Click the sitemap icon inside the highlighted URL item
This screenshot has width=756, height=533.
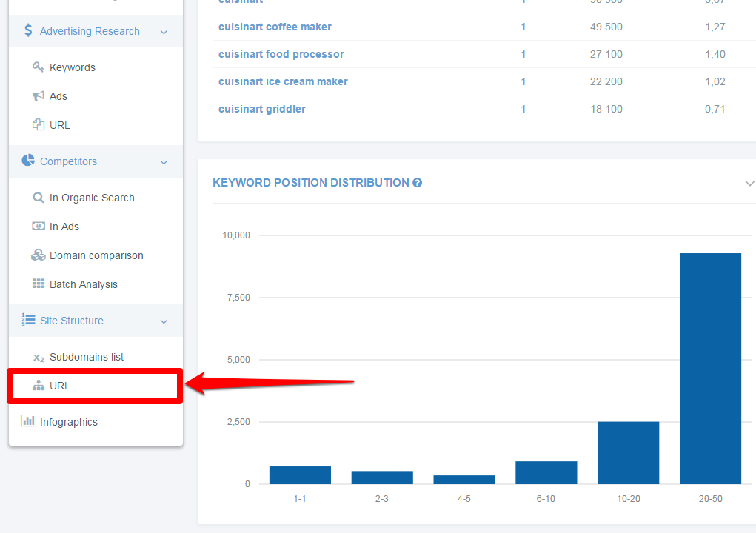point(39,385)
